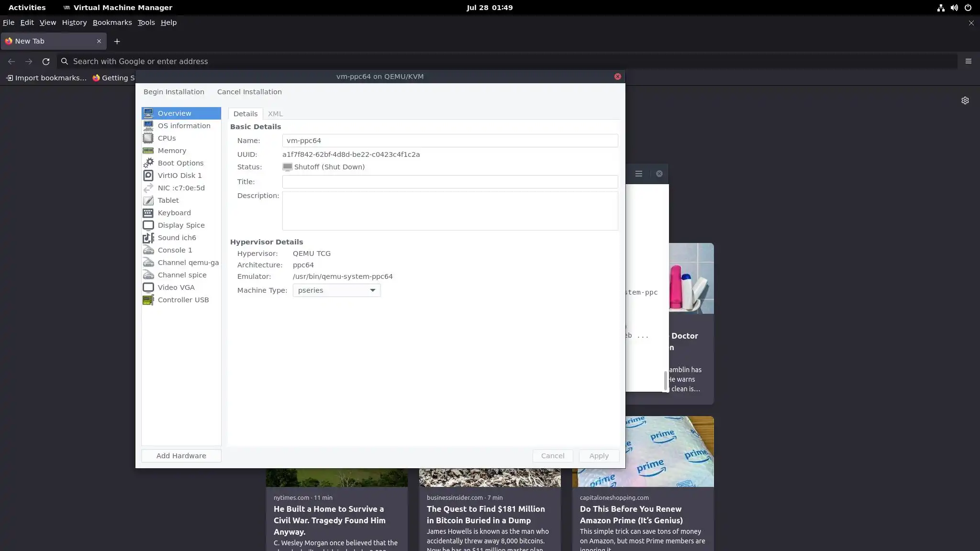Image resolution: width=980 pixels, height=551 pixels.
Task: Select the CPUs hardware icon in sidebar
Action: pos(148,138)
